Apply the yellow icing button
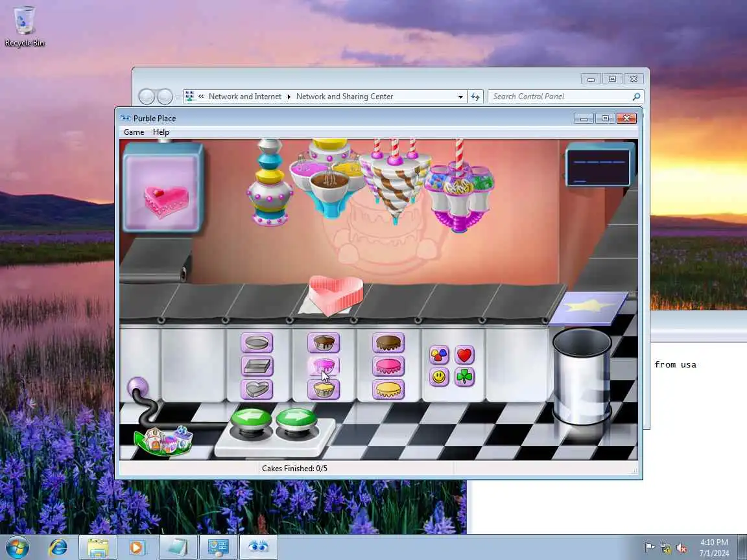 (388, 389)
